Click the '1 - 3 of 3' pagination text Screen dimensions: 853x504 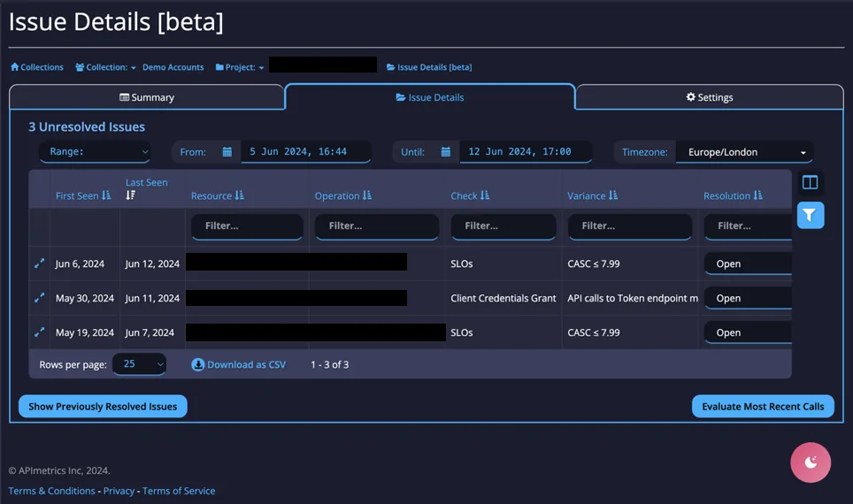330,365
